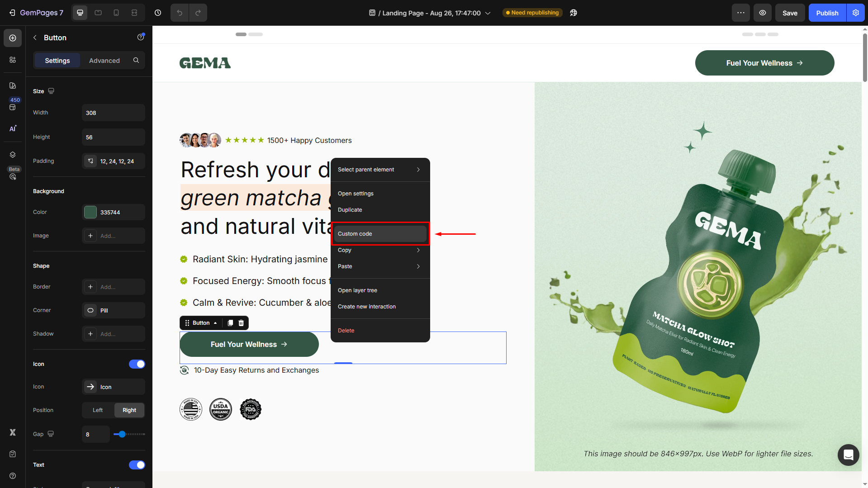This screenshot has width=868, height=488.
Task: Click the redo arrow in top toolbar
Action: 198,13
